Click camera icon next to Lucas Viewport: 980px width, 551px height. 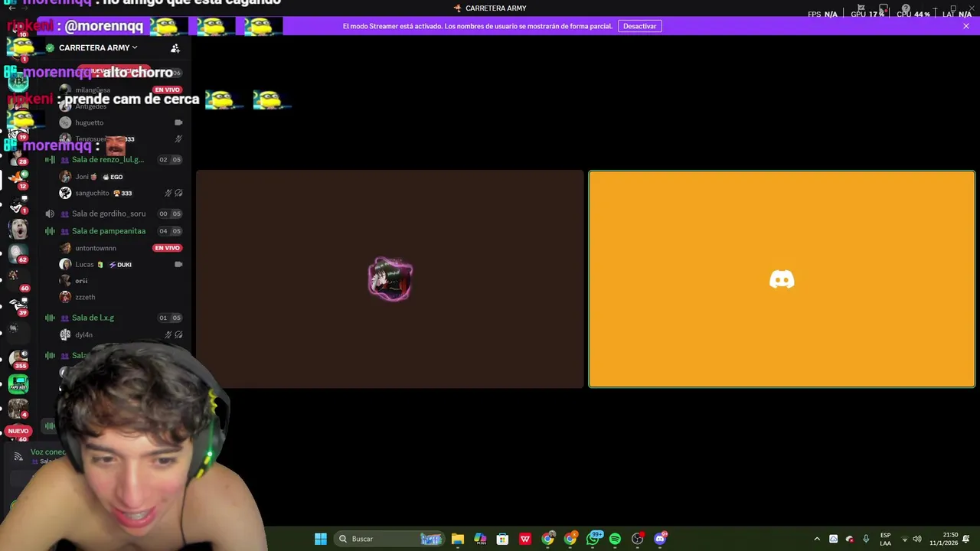pos(178,265)
